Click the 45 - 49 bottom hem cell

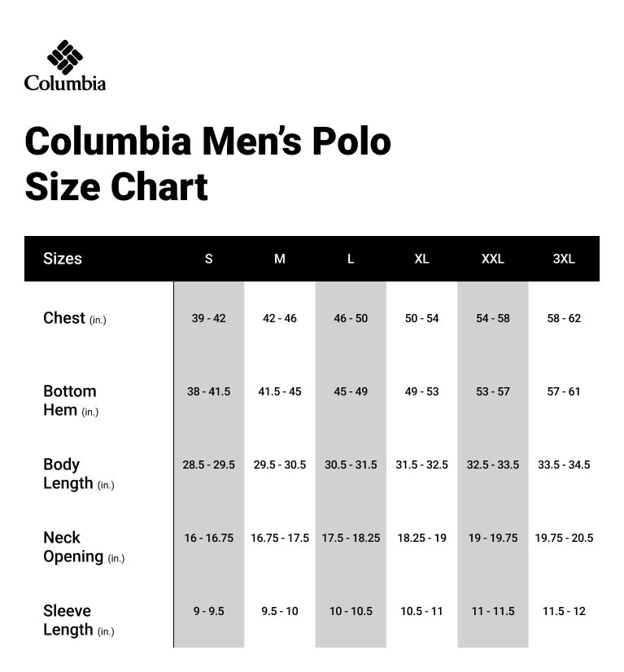[351, 391]
